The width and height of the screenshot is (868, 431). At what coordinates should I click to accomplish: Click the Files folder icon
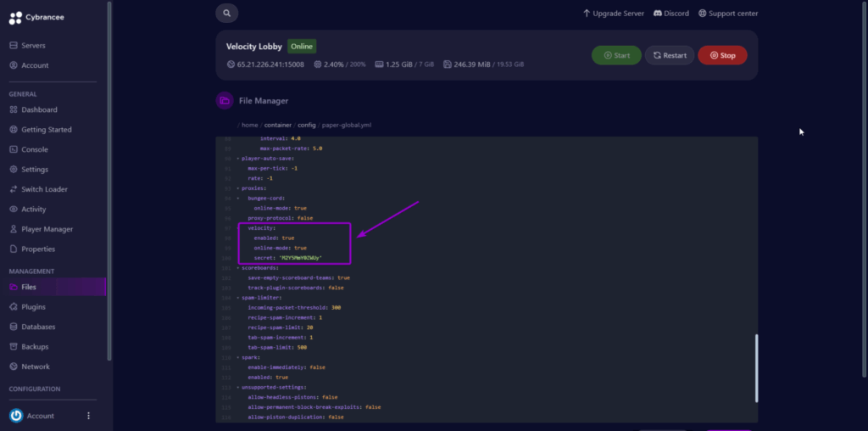[14, 287]
